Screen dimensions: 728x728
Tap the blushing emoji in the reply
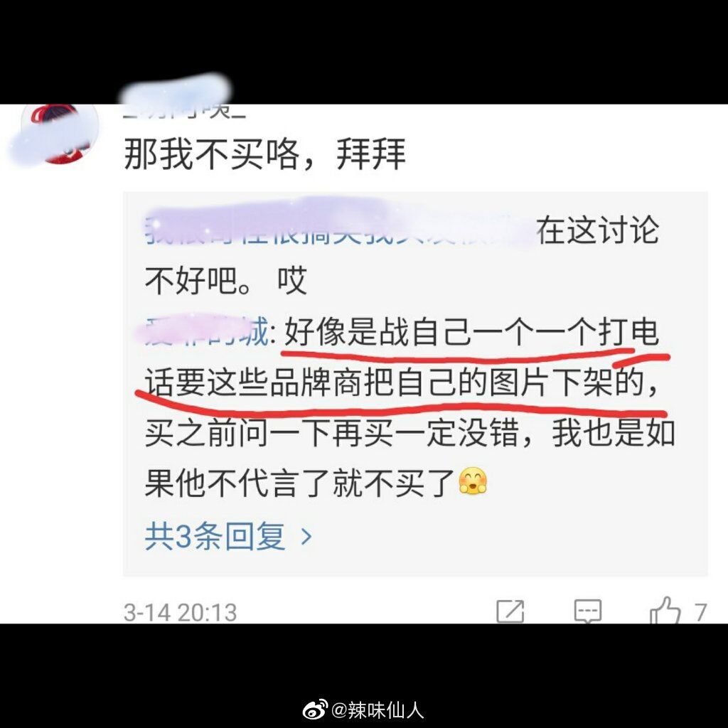[x=473, y=481]
